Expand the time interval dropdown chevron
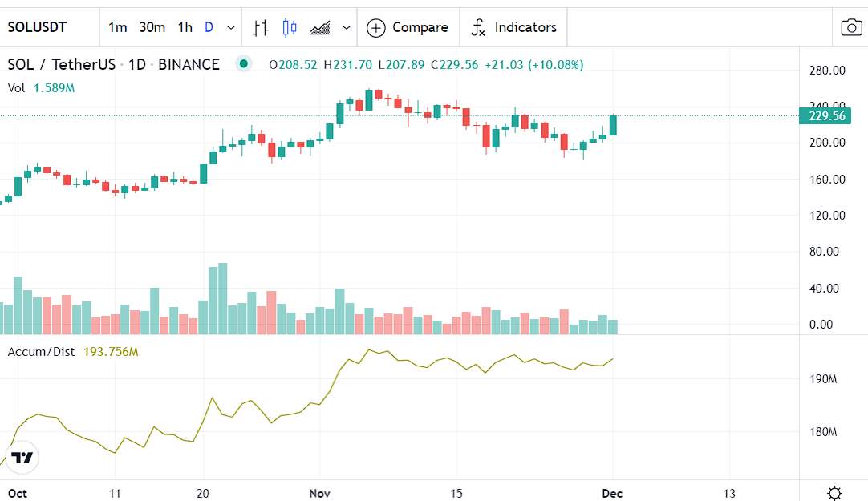 pos(231,28)
